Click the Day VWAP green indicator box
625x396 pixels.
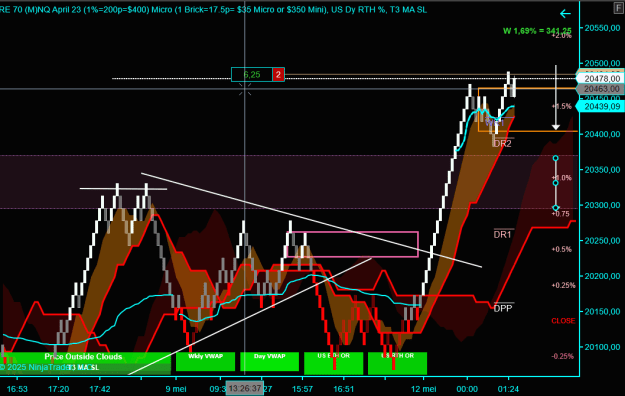[269, 361]
